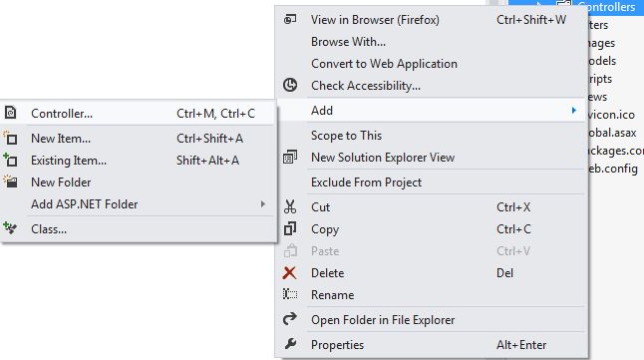Click the New Item icon
Viewport: 644px width, 360px height.
(10, 138)
